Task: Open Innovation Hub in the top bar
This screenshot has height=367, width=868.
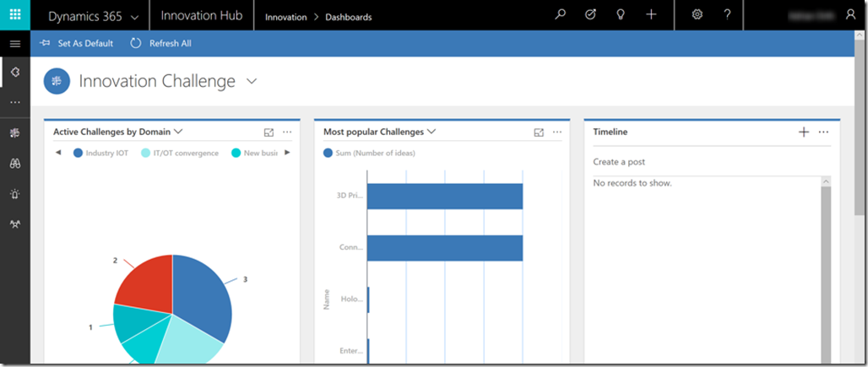Action: pos(201,16)
